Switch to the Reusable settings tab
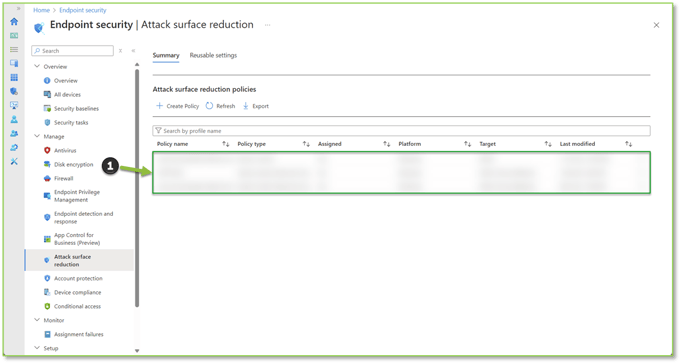 click(213, 56)
